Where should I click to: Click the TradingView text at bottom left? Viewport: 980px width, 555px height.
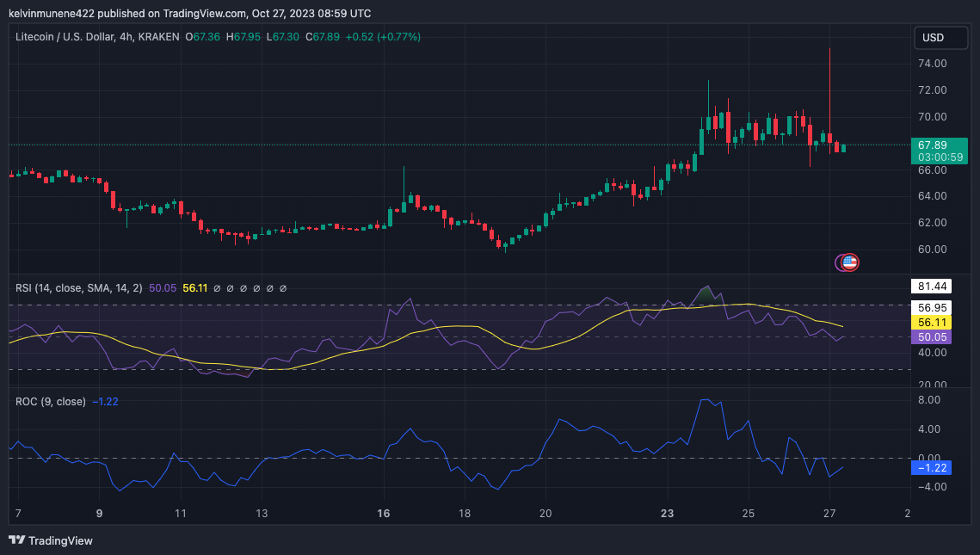60,541
